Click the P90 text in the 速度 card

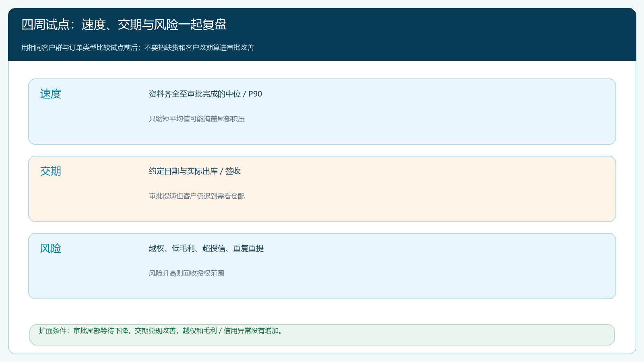[255, 94]
